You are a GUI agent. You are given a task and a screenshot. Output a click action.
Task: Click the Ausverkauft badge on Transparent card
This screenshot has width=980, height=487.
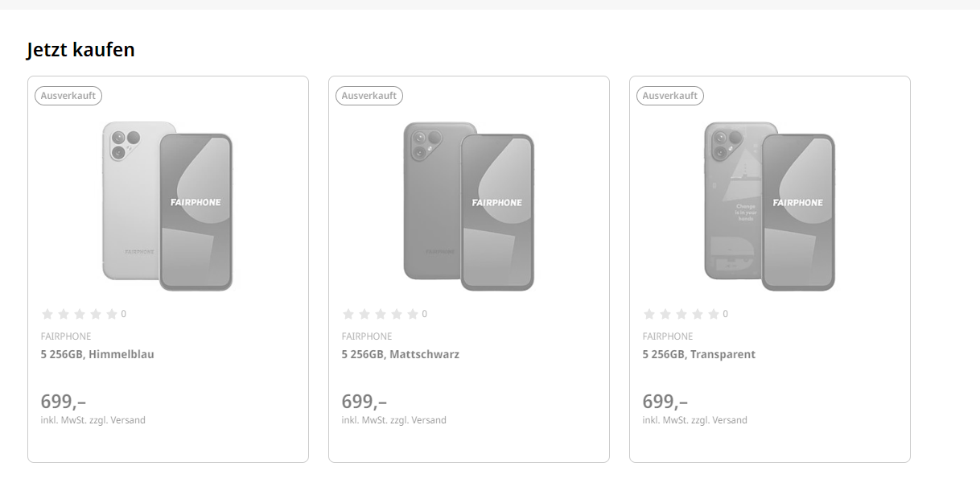click(670, 96)
